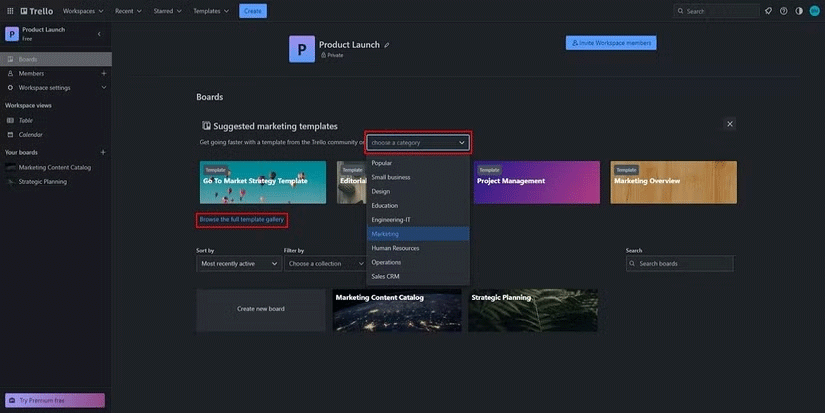The image size is (825, 413).
Task: Select Marketing from category list
Action: pos(418,234)
